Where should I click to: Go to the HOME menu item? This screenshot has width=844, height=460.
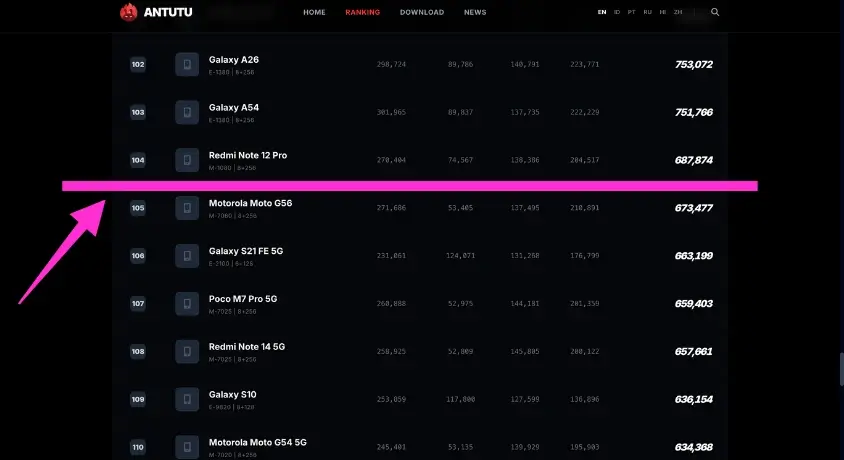click(x=314, y=12)
